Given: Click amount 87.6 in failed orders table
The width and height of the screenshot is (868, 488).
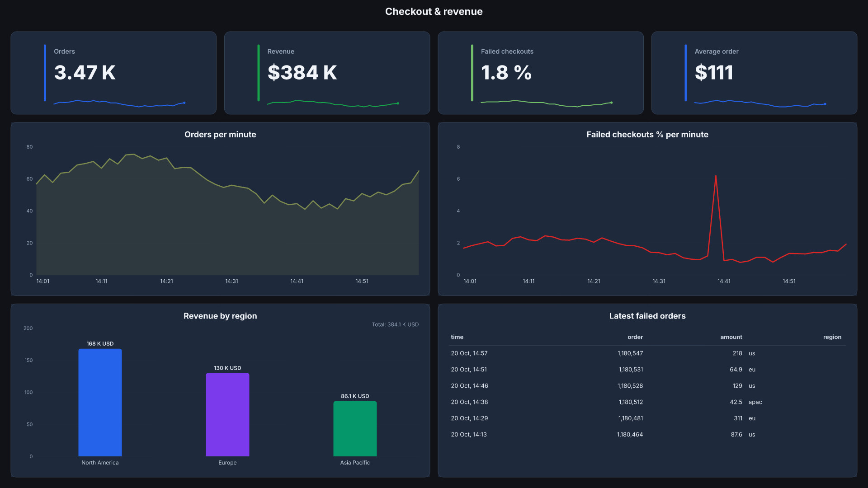Looking at the screenshot, I should point(736,435).
